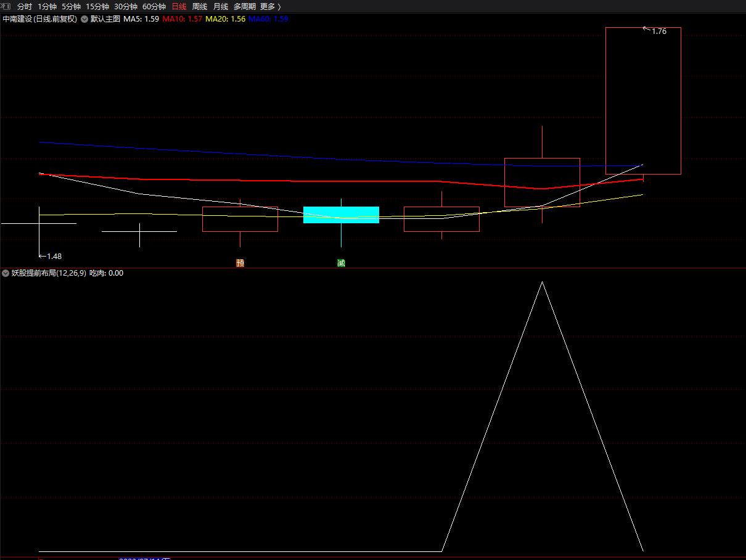Click the panel collapse icon at top-left corner
Image resolution: width=746 pixels, height=560 pixels.
click(x=6, y=6)
